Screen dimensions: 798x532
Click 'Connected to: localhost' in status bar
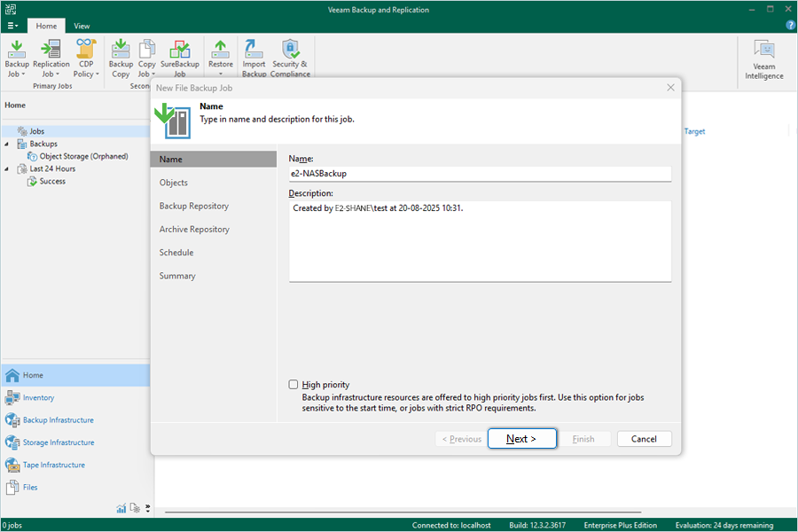click(451, 526)
